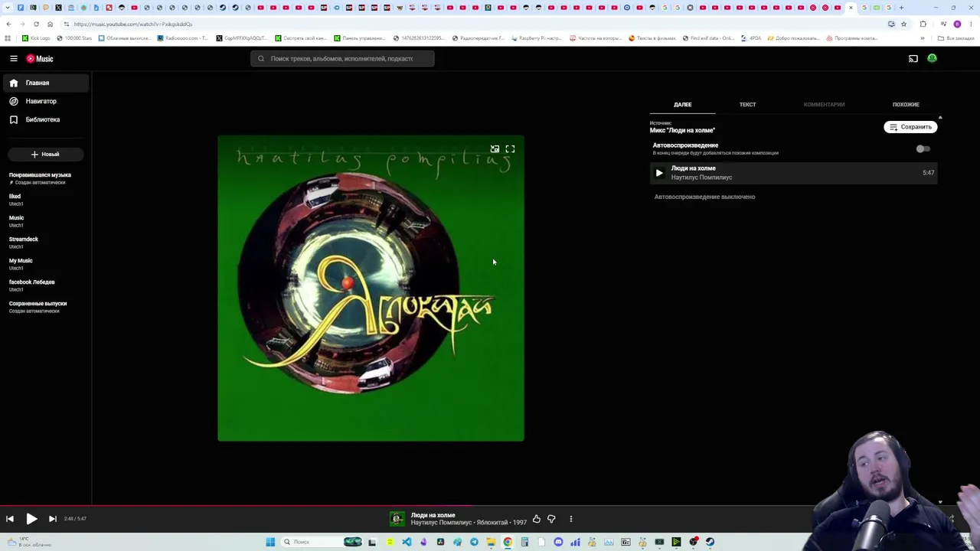Open Visual Studio Code from the taskbar
Screen dimensions: 980x551
click(407, 542)
